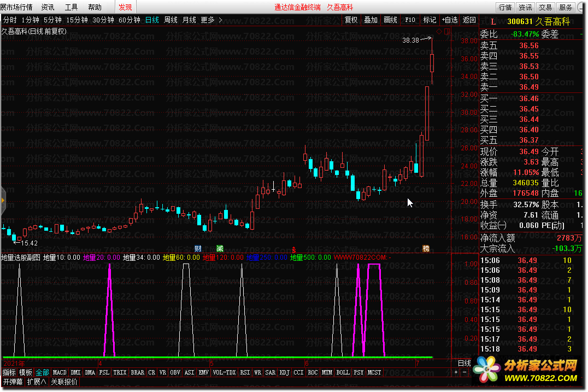
Task: Zoom in the chart with the + button
Action: (x=456, y=372)
